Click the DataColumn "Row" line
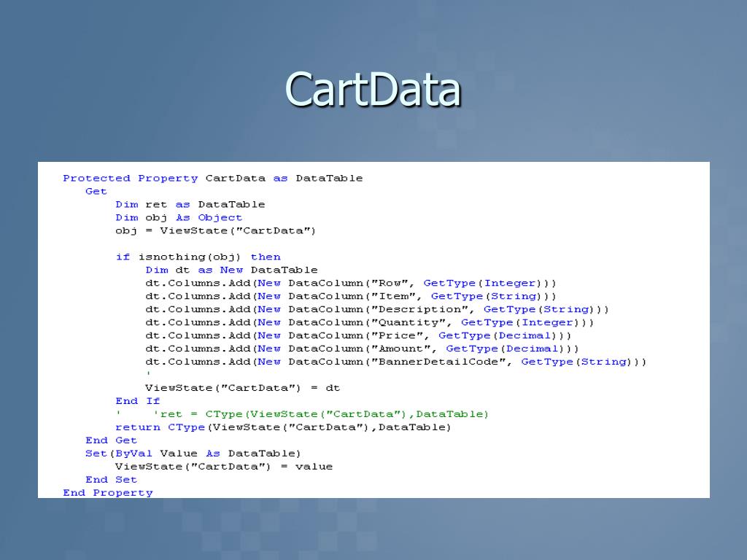This screenshot has width=747, height=560. point(351,283)
